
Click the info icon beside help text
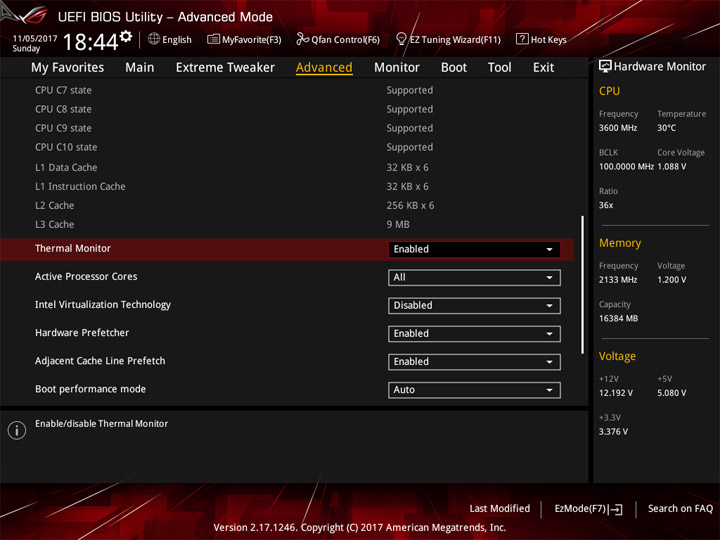(x=17, y=430)
